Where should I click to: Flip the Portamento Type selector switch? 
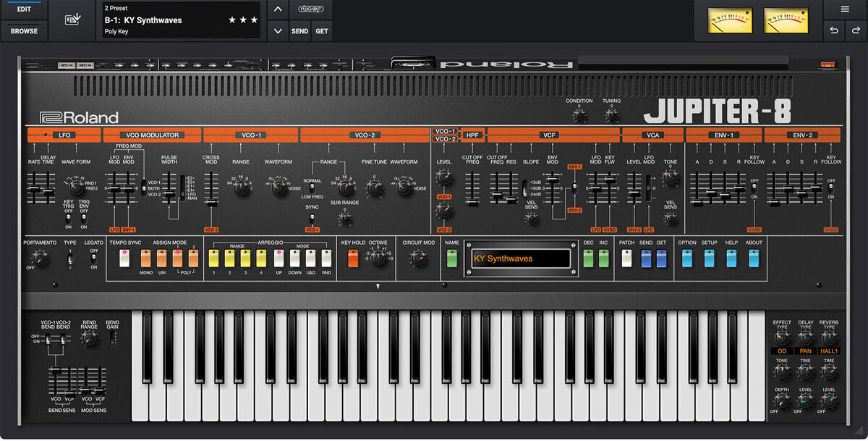pos(70,258)
